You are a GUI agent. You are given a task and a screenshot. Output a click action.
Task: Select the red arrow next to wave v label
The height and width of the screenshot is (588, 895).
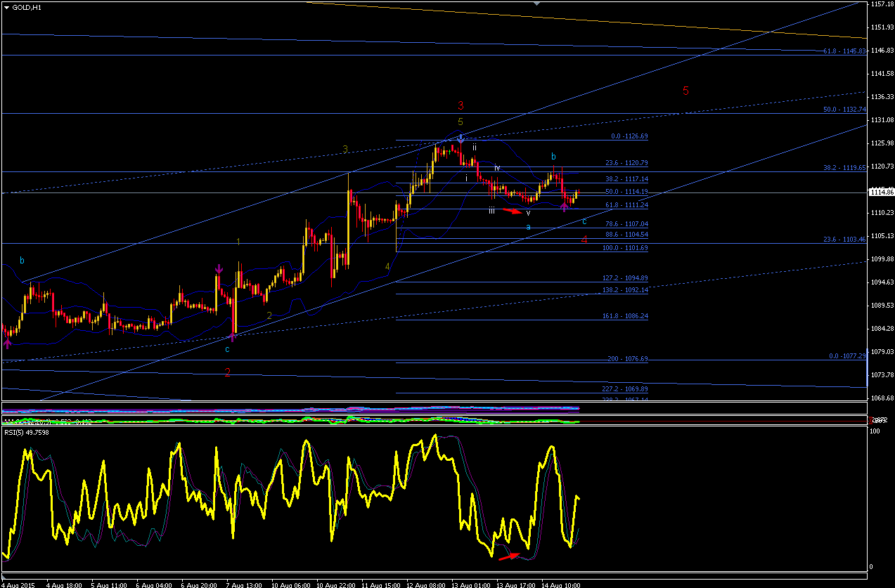click(512, 210)
